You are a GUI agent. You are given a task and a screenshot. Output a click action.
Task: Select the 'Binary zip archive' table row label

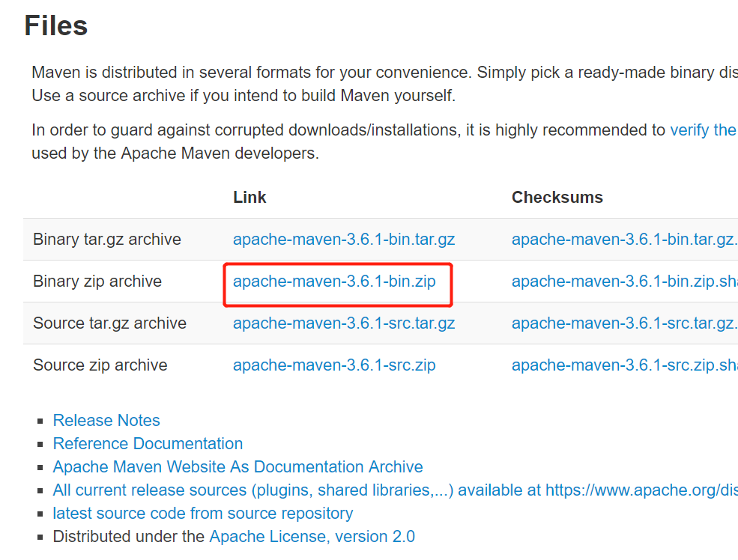[97, 281]
